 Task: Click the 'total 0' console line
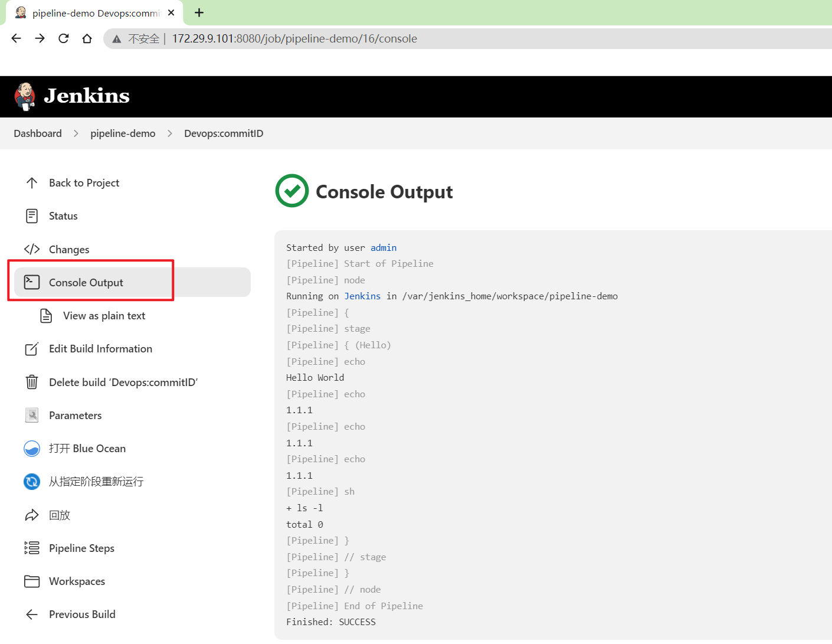pyautogui.click(x=304, y=525)
